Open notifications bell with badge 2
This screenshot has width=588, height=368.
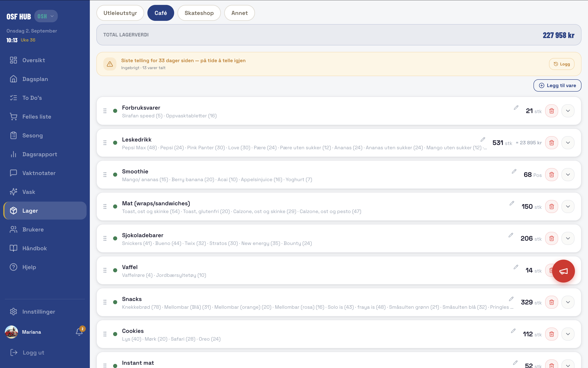click(79, 332)
